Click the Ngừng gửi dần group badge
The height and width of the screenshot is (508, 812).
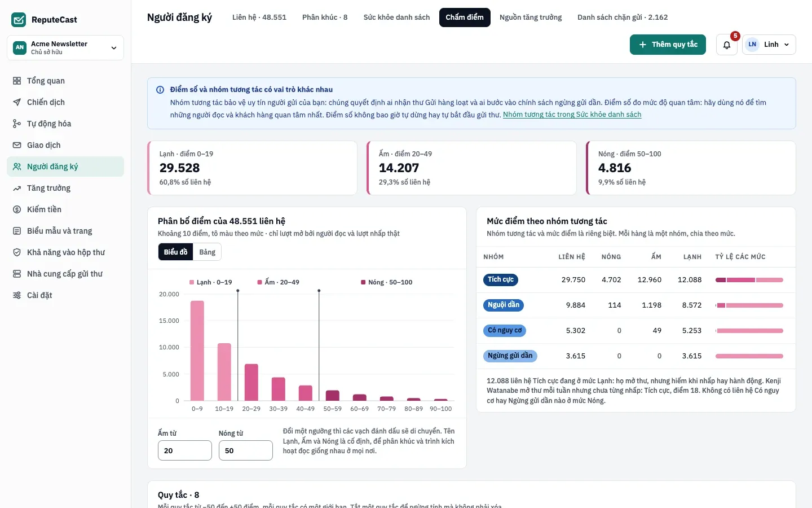click(x=510, y=356)
